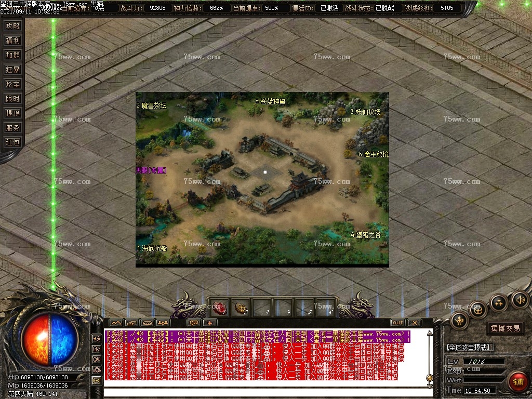Click the Mp 1639036/1639036 readout
Screen dimensions: 532x399
pyautogui.click(x=37, y=385)
